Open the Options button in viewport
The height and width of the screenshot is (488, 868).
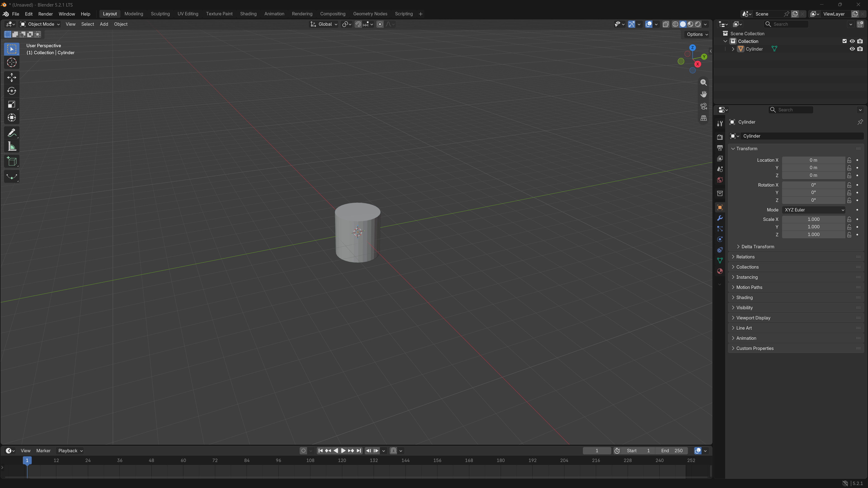697,34
